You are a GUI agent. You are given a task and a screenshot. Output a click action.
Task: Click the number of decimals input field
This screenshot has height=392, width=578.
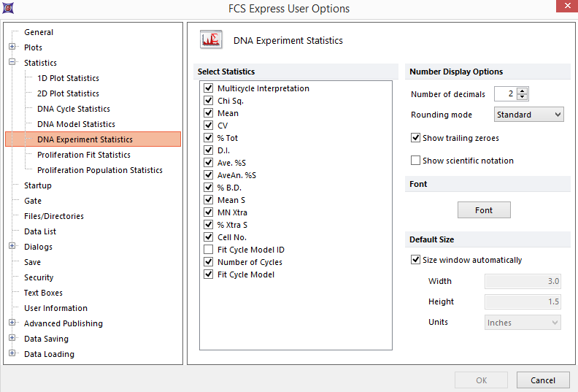tap(504, 93)
